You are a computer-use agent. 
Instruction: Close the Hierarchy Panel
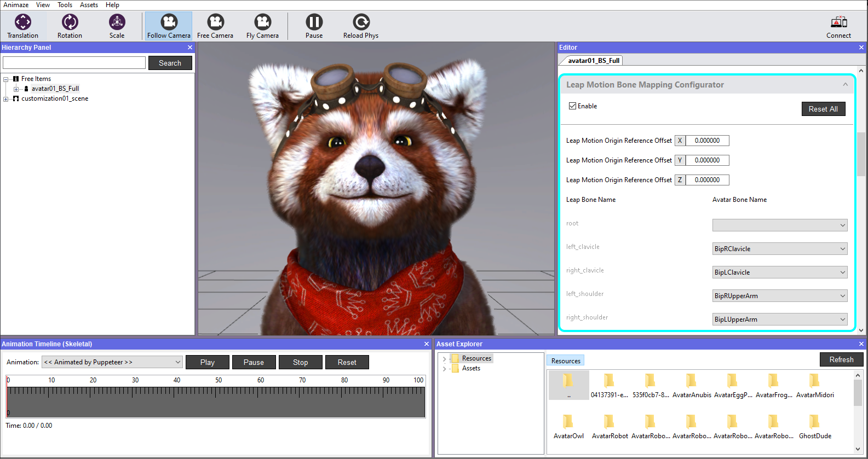coord(190,48)
